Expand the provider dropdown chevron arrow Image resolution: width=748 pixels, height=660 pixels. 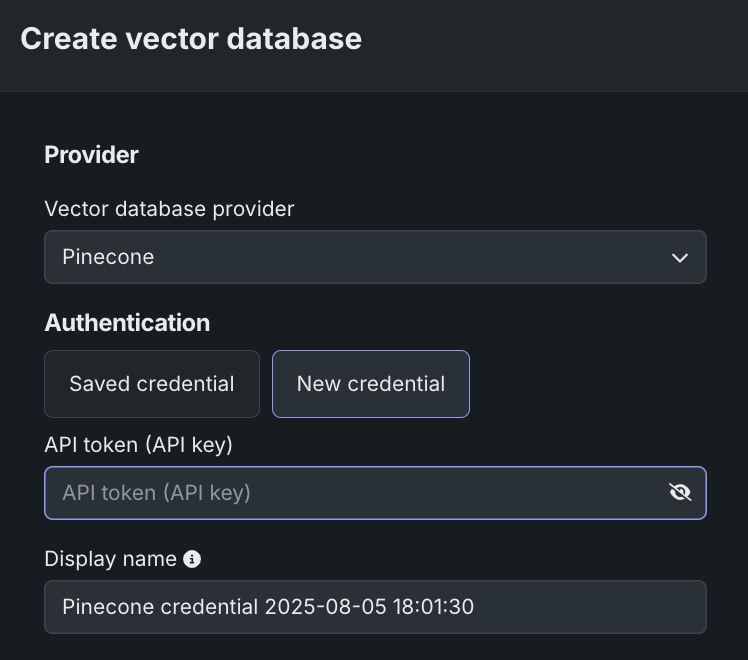pyautogui.click(x=680, y=257)
